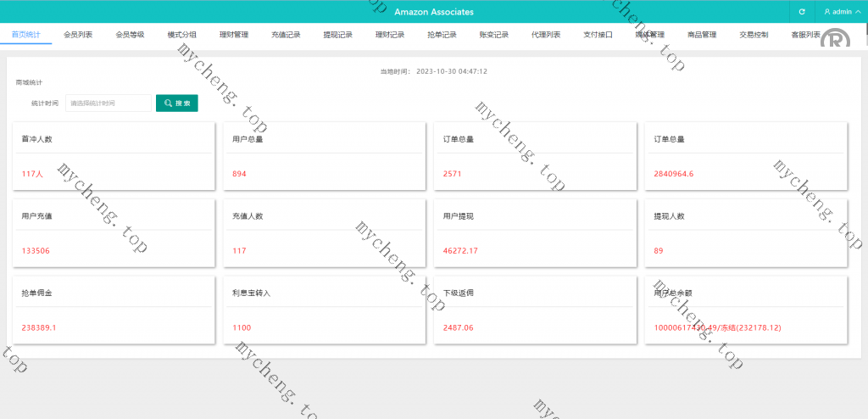868x419 pixels.
Task: Open the 提现记录 tab
Action: coord(338,35)
